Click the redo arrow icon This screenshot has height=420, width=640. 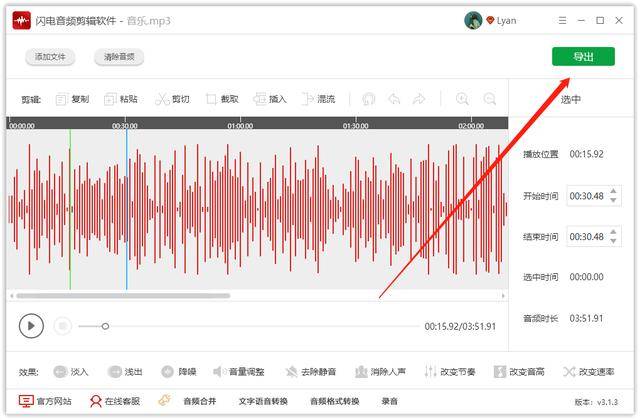[x=419, y=99]
